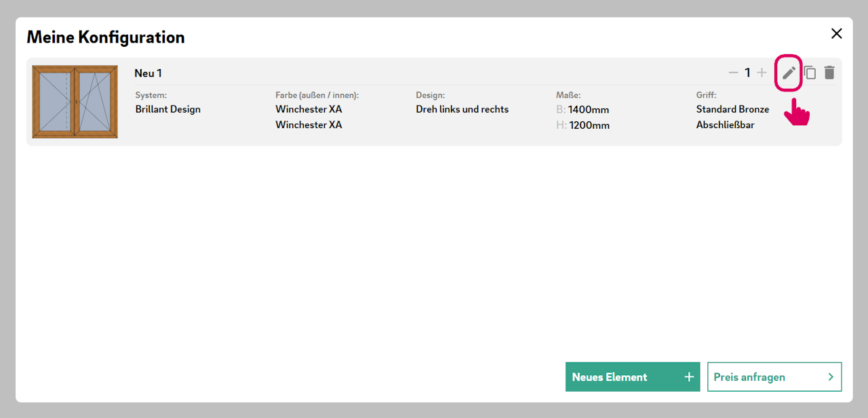Close the Meine Konfiguration dialog
The image size is (868, 418).
[x=837, y=34]
